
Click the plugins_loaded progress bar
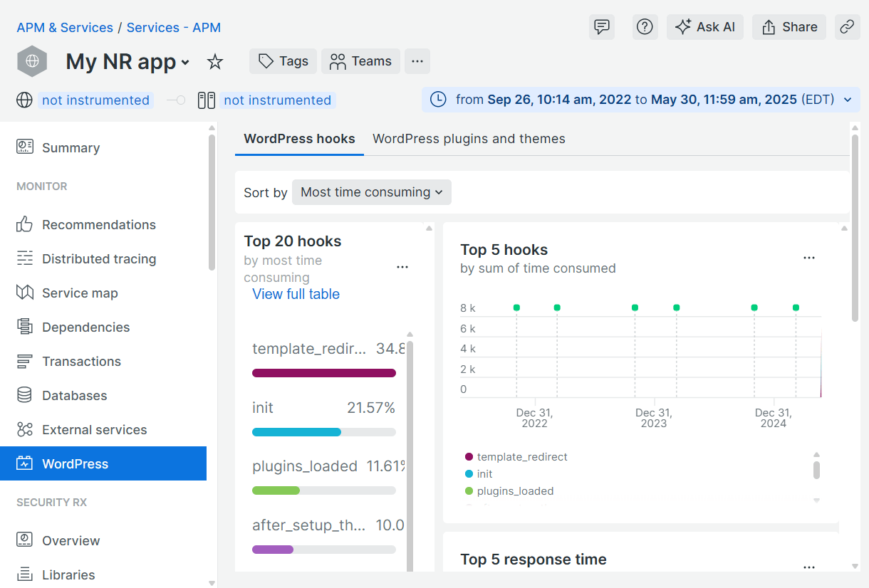[x=324, y=490]
